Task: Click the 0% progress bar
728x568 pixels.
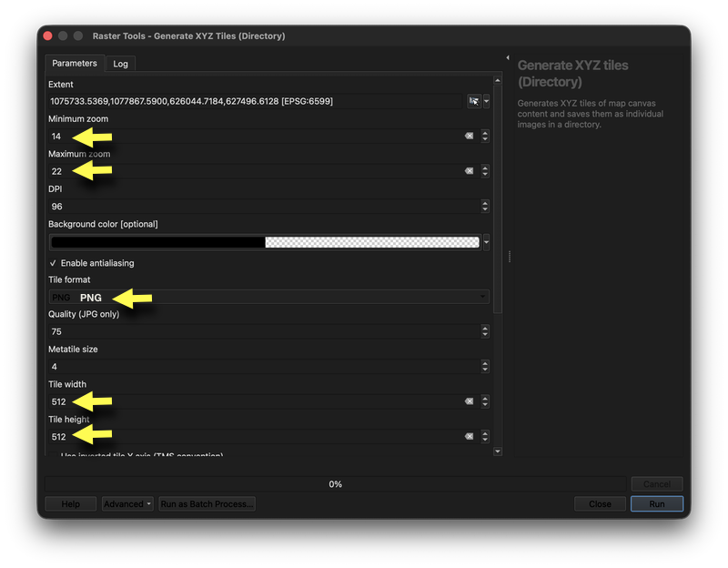Action: [335, 484]
